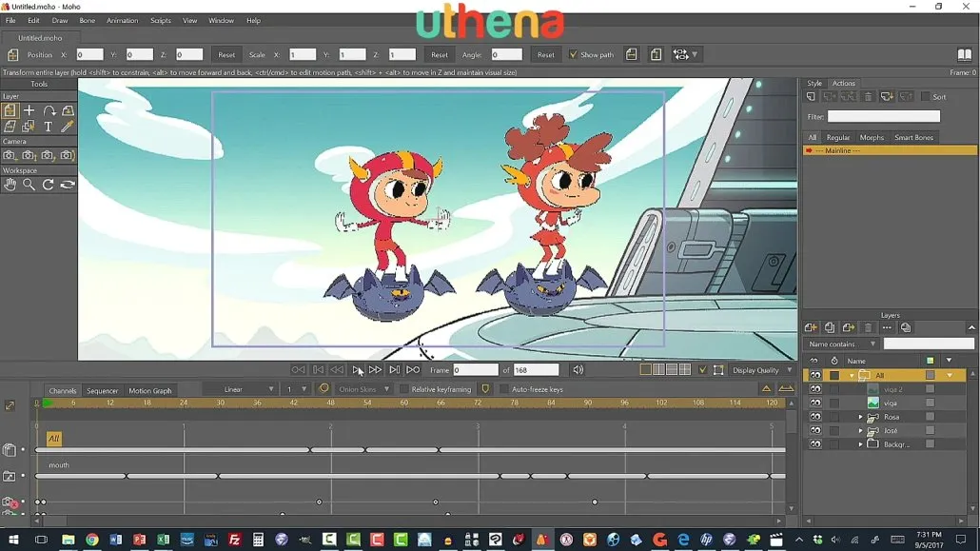Open the documentation book icon
This screenshot has height=551, width=980.
(x=965, y=54)
